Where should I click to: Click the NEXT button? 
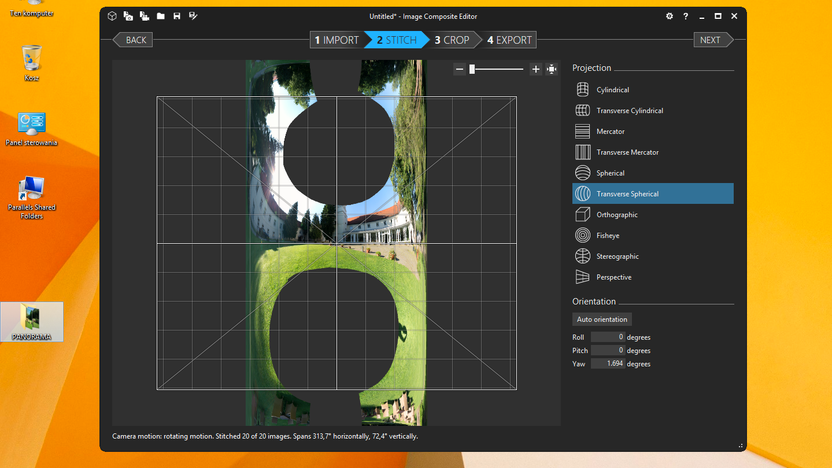coord(713,40)
